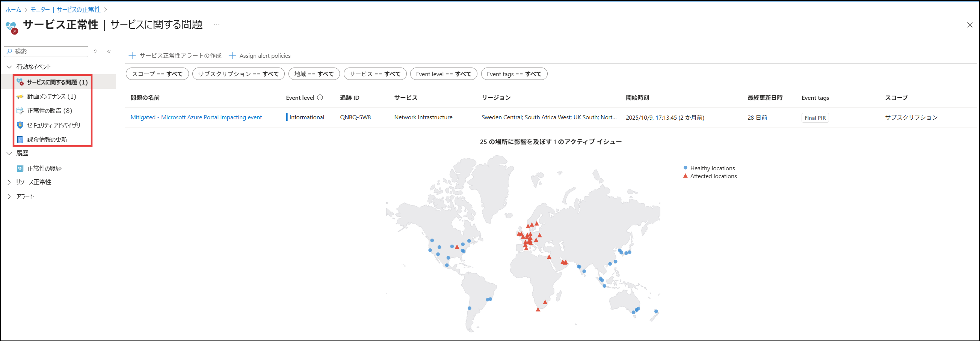
Task: Open Mitigated - Microsoft Azure Portal impacting event
Action: tap(196, 117)
